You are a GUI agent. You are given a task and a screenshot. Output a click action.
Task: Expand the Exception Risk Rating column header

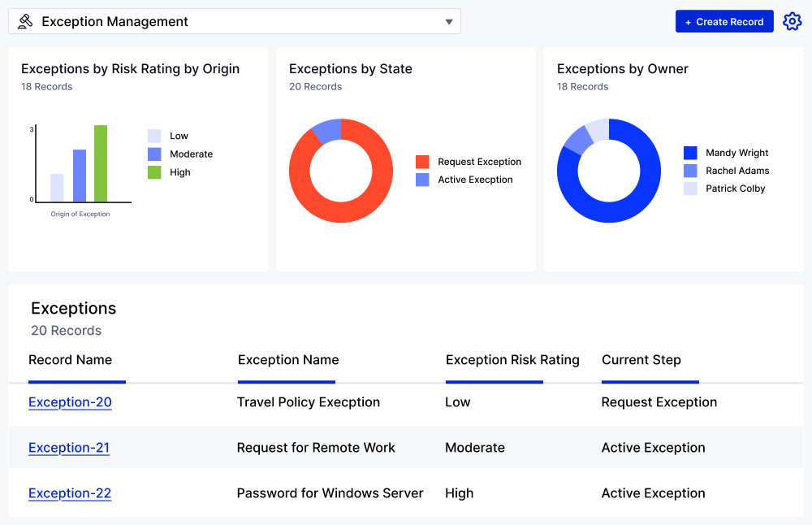pos(512,360)
